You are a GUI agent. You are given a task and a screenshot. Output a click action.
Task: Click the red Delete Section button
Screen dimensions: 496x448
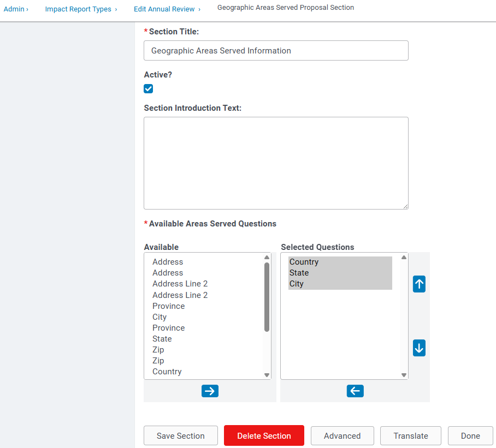click(264, 435)
